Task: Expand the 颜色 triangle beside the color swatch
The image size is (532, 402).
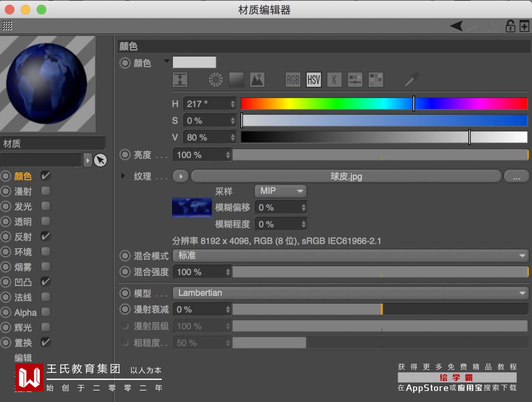Action: click(x=167, y=62)
